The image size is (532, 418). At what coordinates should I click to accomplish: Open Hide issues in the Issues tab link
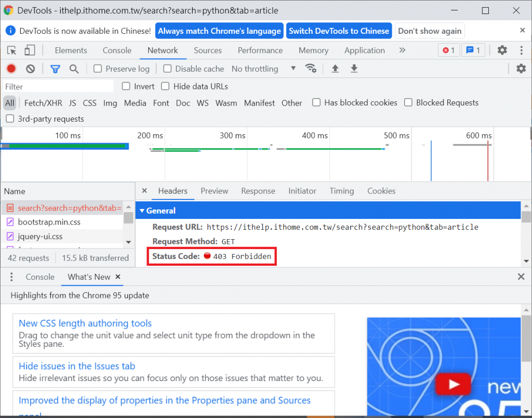(77, 365)
